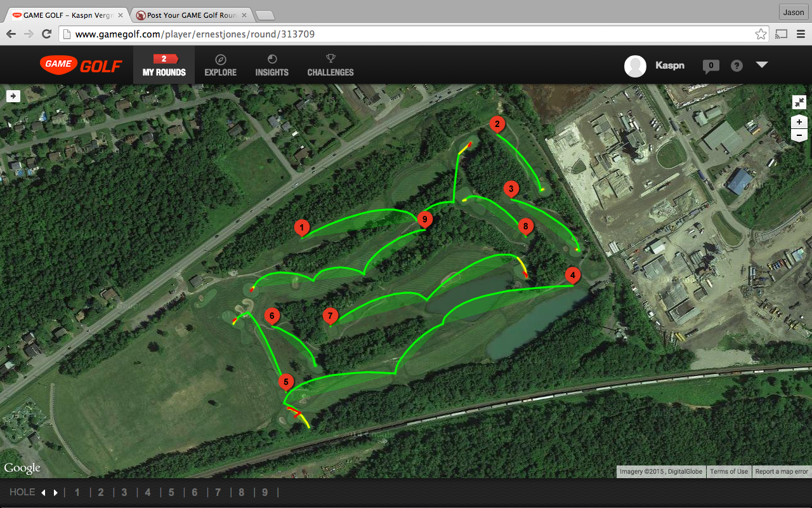Zoom out the map with minus
Screen dimensions: 812x508
799,135
